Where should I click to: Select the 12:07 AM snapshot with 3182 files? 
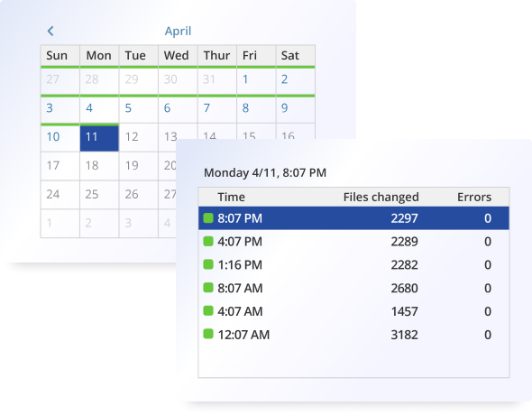click(353, 335)
